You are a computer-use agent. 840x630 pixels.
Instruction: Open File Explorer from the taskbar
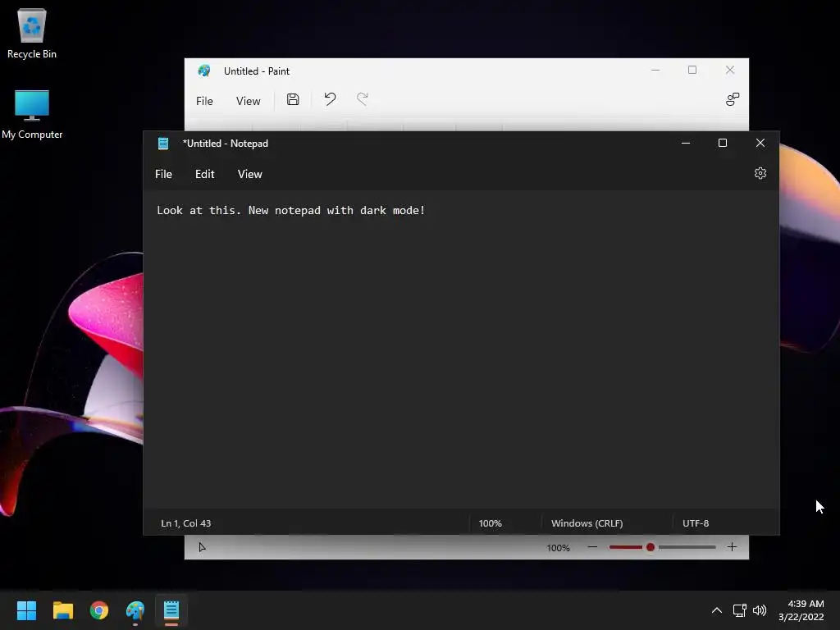[x=62, y=610]
